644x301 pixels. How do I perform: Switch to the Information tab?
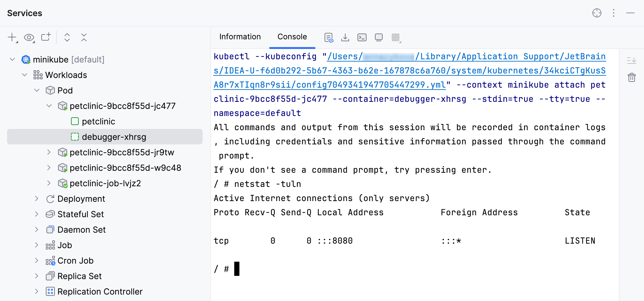point(240,37)
